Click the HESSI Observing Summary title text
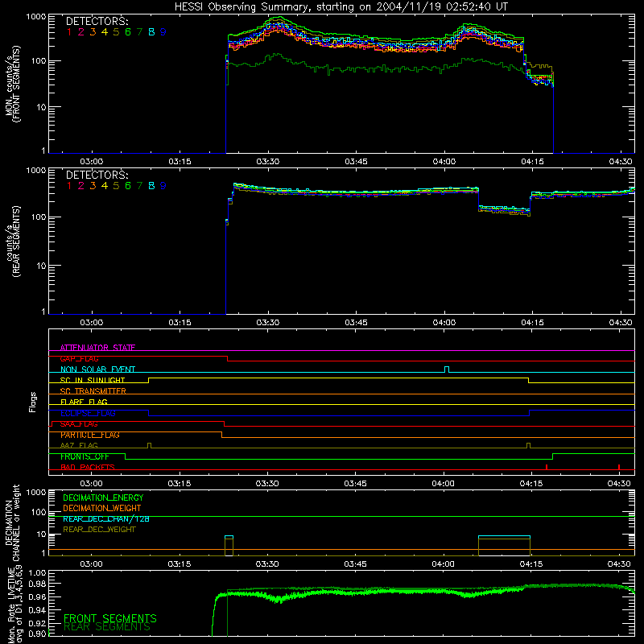The width and height of the screenshot is (644, 644). point(341,6)
